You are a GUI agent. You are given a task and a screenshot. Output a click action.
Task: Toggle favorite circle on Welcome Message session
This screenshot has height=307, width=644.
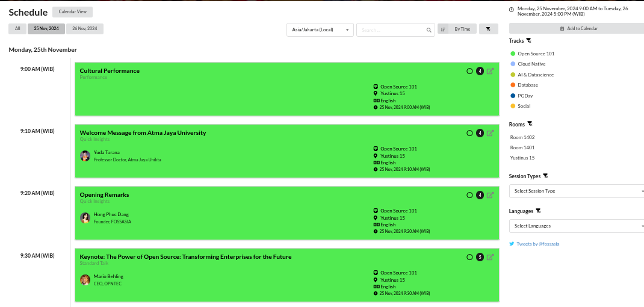click(469, 133)
